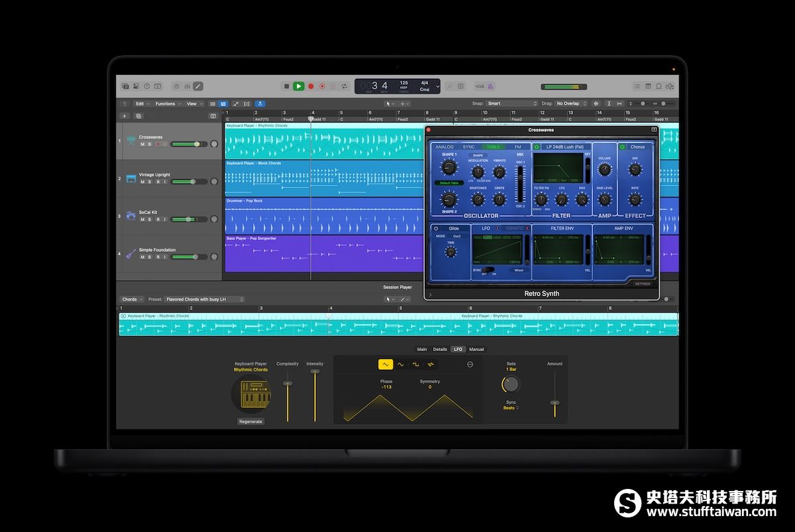Screen dimensions: 795x532
Task: Toggle the Cycle loop button
Action: [344, 86]
